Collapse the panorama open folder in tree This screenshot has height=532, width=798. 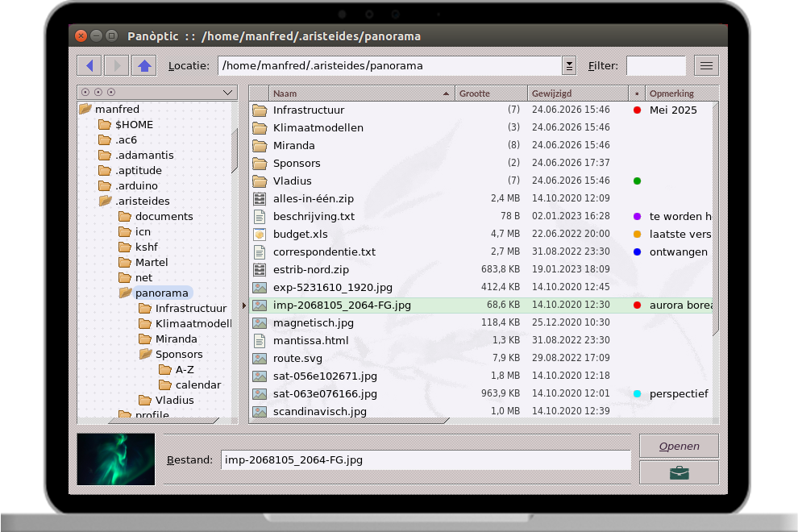click(x=125, y=293)
